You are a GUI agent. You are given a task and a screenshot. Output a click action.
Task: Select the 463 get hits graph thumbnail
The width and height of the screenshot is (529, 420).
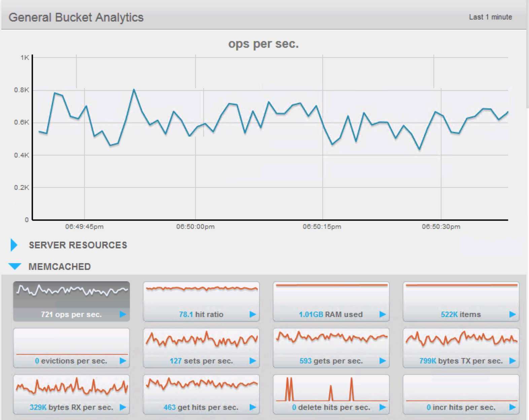[x=201, y=394]
